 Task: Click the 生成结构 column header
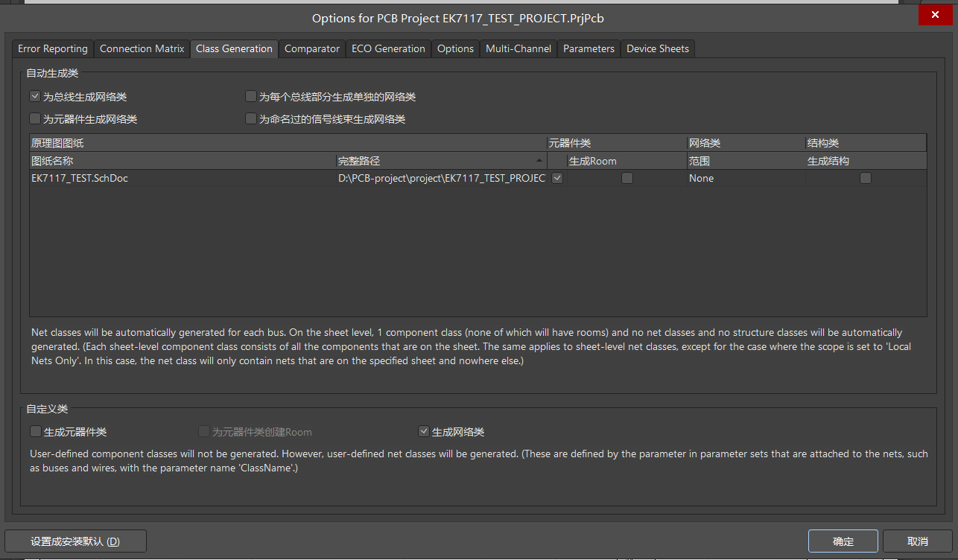[866, 161]
